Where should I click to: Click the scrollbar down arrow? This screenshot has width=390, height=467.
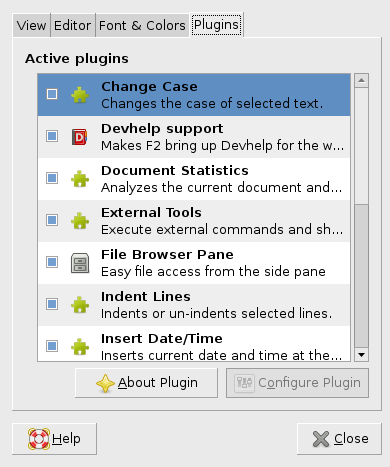tap(362, 355)
